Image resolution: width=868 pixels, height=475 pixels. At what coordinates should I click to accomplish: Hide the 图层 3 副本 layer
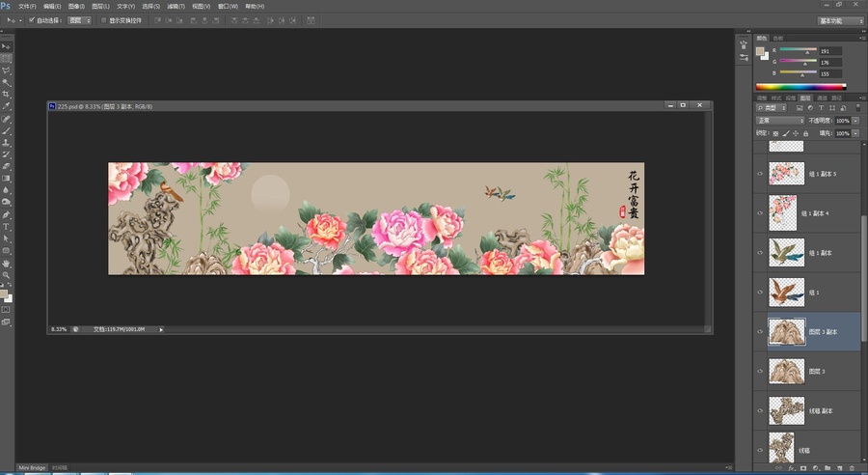[x=760, y=332]
